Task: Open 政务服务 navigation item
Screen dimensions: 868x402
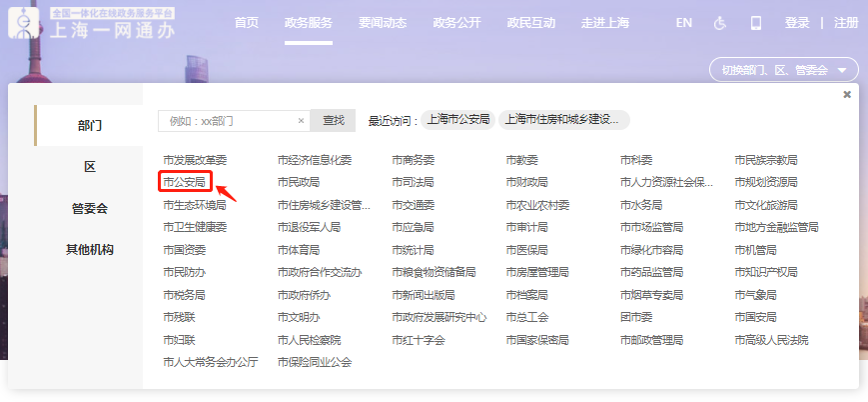Action: 309,23
